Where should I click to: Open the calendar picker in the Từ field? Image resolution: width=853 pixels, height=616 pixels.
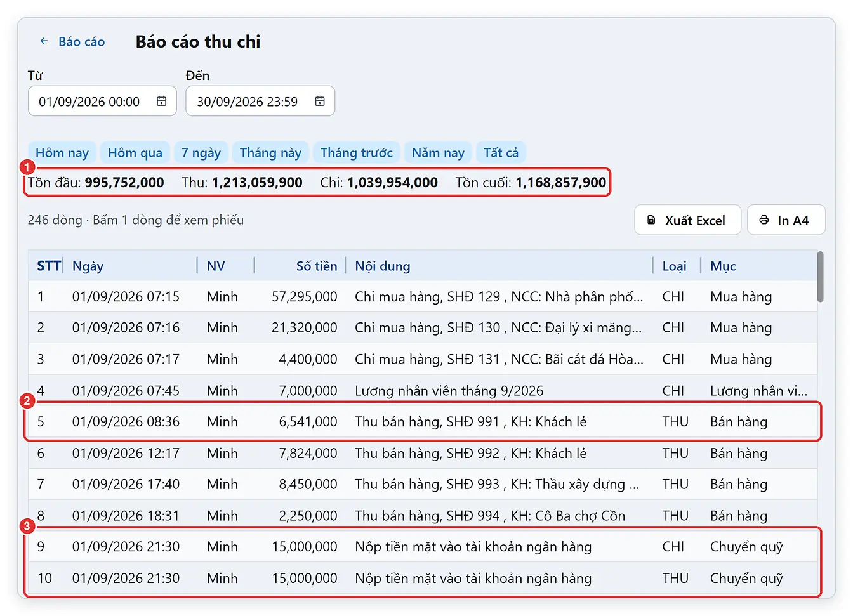162,102
